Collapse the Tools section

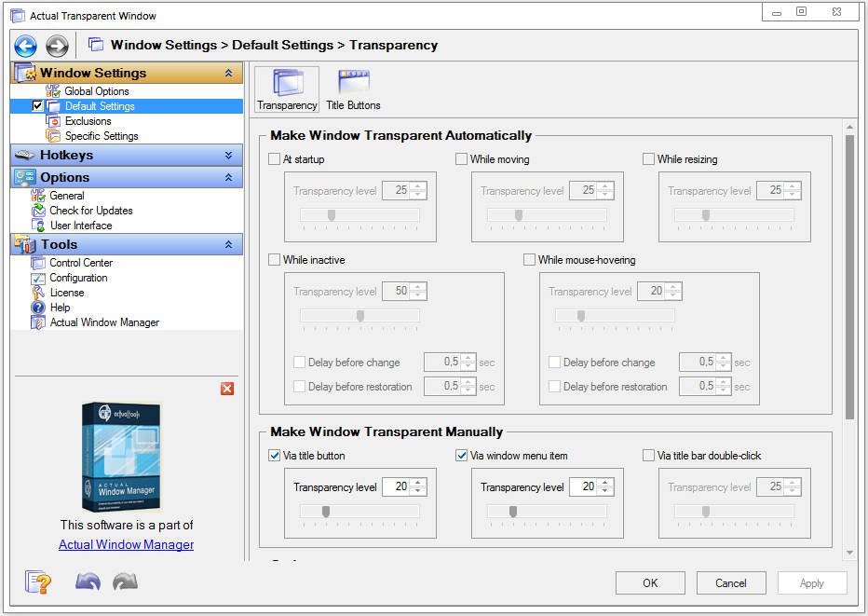tap(229, 244)
